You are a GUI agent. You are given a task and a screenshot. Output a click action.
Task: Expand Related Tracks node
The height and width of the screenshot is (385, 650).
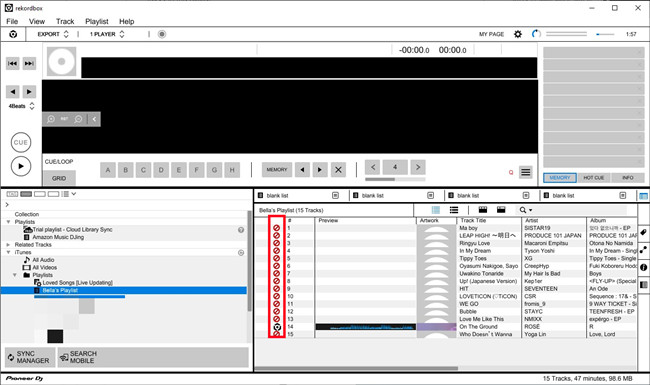click(8, 245)
